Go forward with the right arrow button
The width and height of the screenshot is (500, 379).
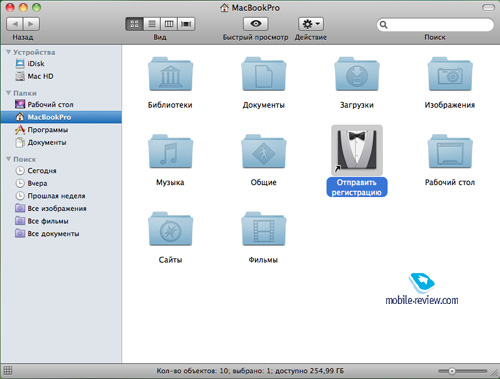31,24
